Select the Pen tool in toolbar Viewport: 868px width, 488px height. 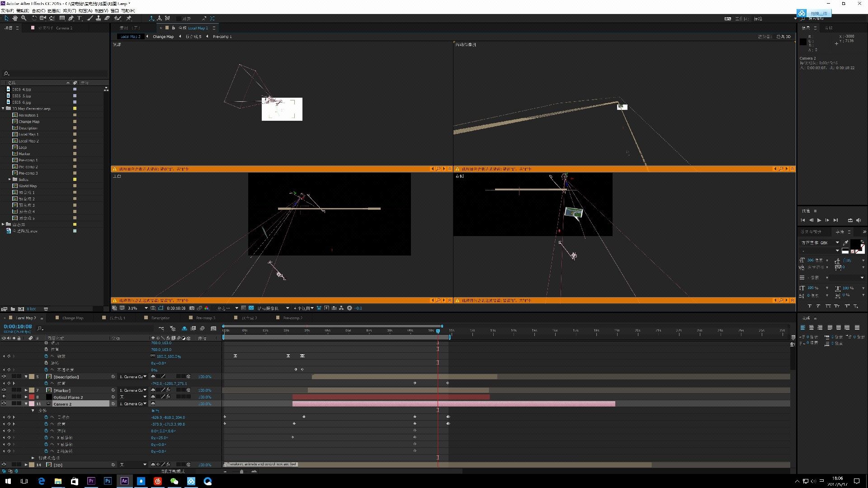pyautogui.click(x=71, y=18)
